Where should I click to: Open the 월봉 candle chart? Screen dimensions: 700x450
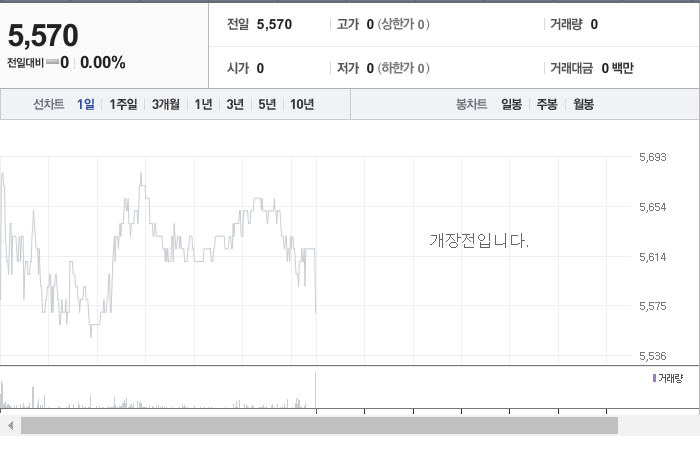[x=583, y=104]
